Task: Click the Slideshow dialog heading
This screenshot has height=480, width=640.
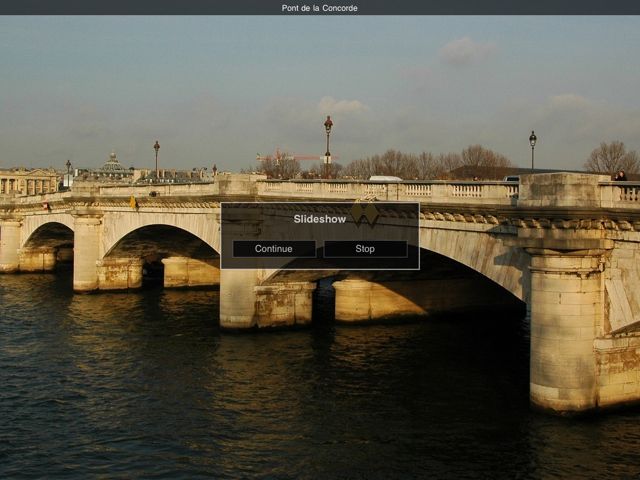Action: [x=320, y=219]
